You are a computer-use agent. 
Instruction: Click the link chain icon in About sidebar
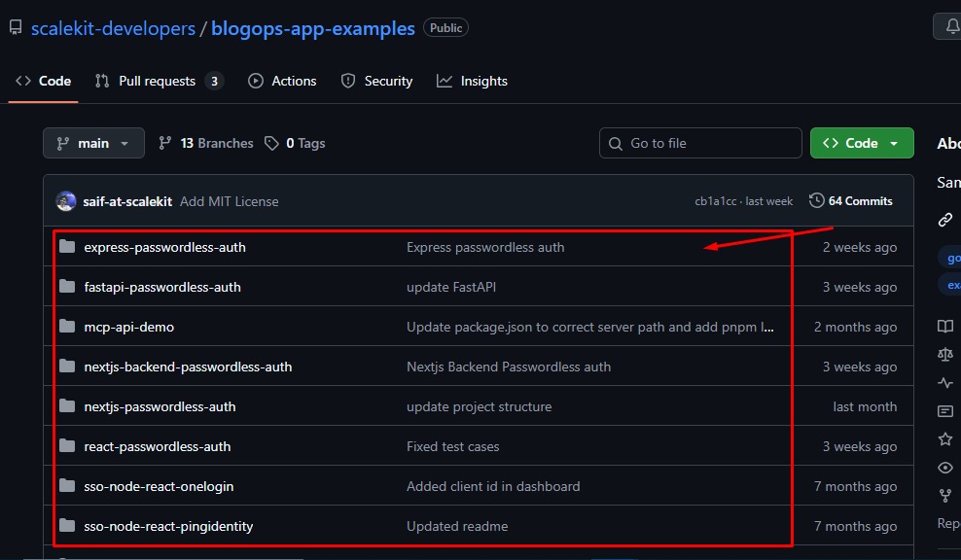[x=945, y=220]
